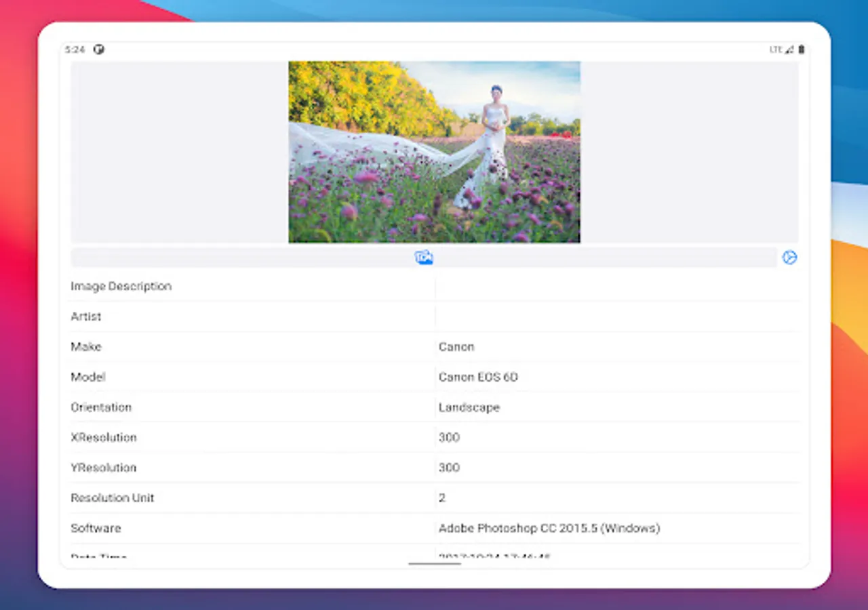Tap the LTE signal indicator

781,49
